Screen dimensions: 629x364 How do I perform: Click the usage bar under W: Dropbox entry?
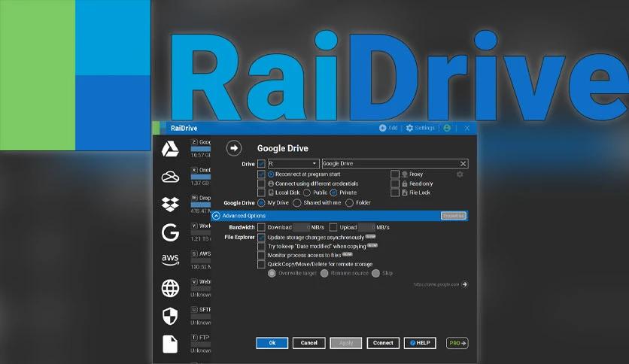[201, 205]
